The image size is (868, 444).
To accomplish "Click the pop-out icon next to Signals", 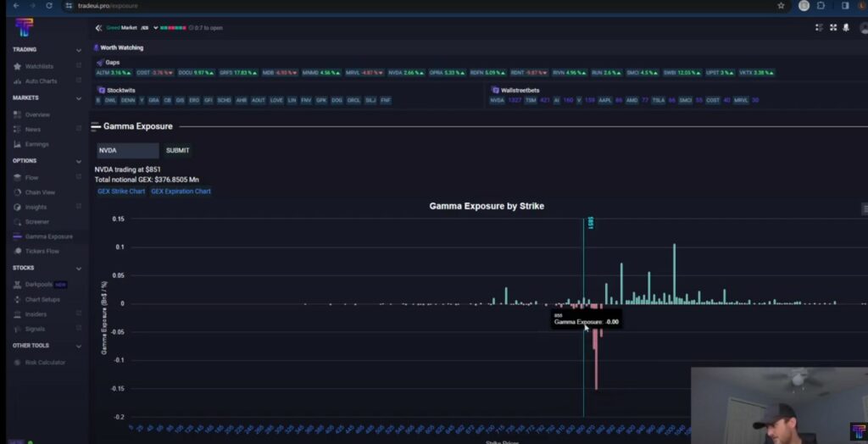I will [x=79, y=328].
